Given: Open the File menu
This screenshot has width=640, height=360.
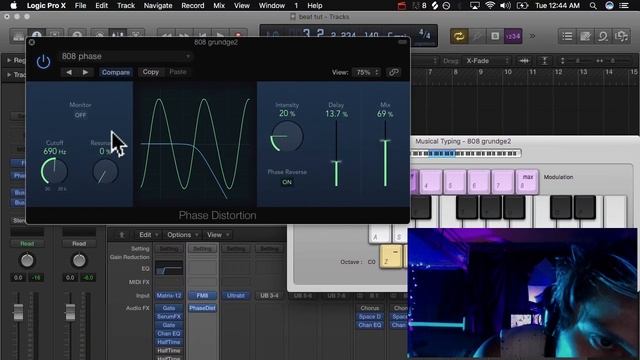Looking at the screenshot, I should (80, 5).
